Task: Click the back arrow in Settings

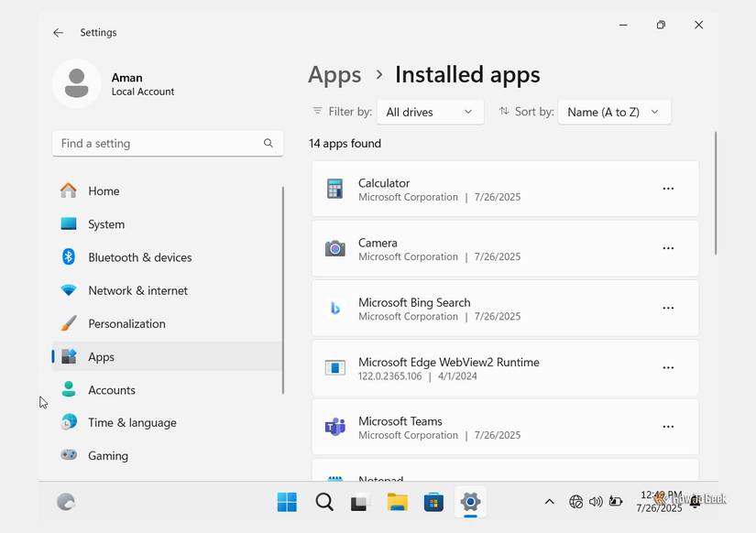Action: click(58, 32)
